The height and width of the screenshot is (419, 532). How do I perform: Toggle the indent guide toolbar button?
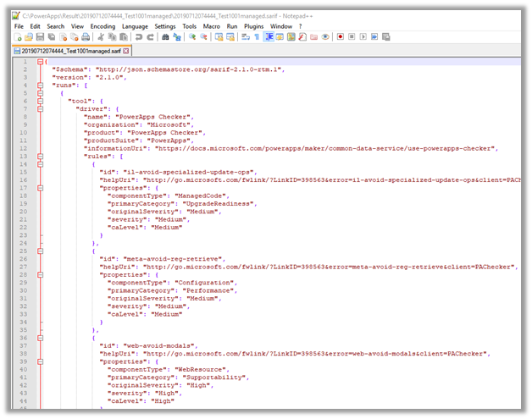tap(268, 37)
